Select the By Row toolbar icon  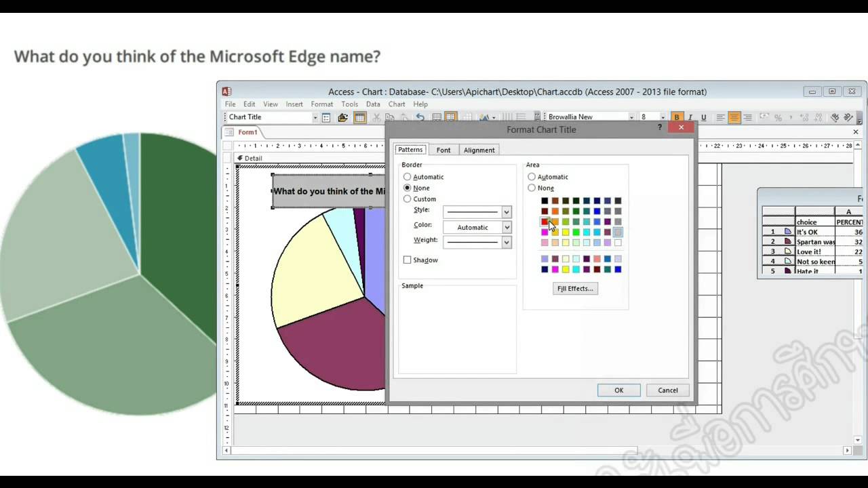point(437,117)
